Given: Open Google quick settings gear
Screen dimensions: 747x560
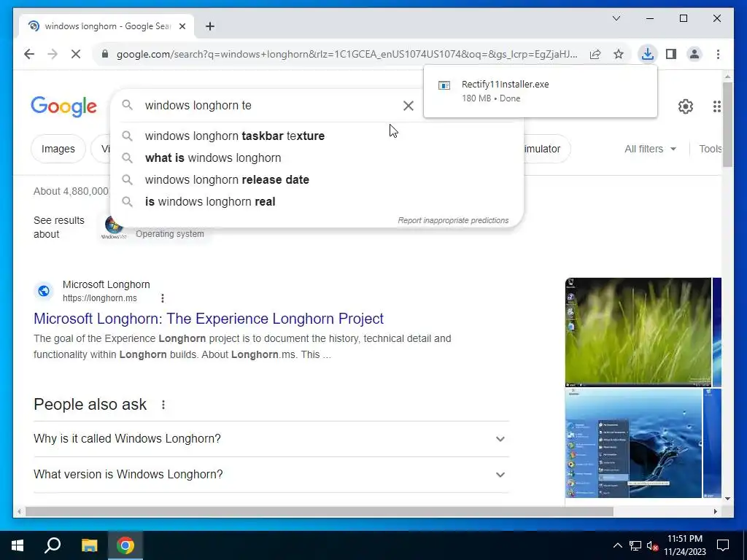Looking at the screenshot, I should pos(685,106).
